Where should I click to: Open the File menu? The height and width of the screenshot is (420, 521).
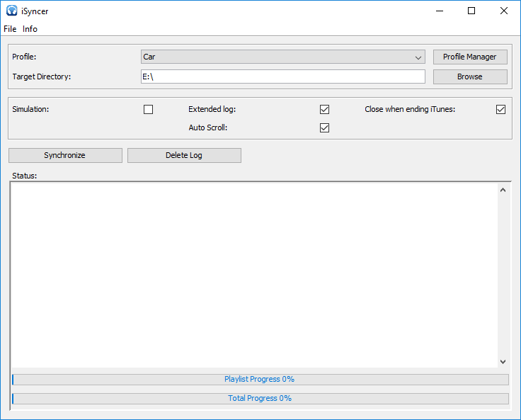[x=10, y=29]
